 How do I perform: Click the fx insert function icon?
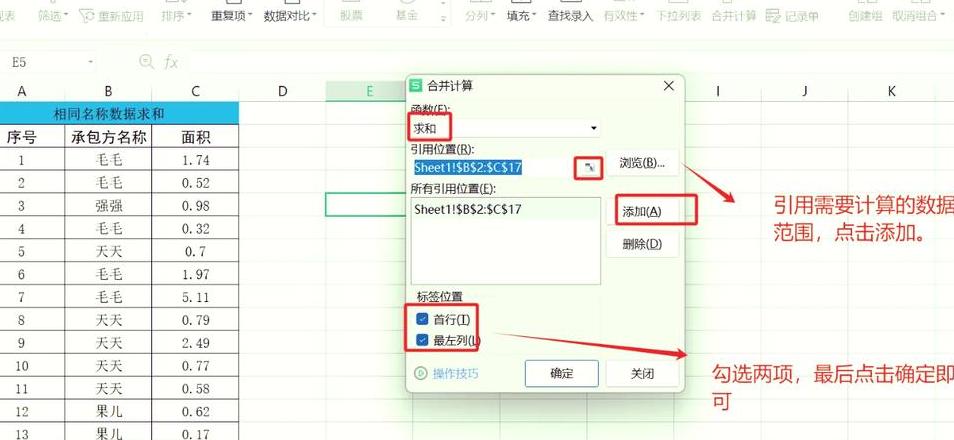(171, 61)
